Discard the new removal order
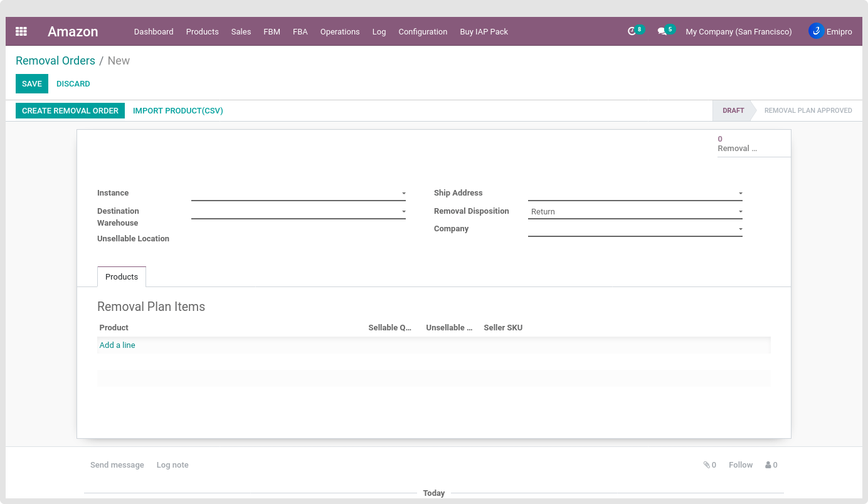This screenshot has height=504, width=868. pos(73,84)
